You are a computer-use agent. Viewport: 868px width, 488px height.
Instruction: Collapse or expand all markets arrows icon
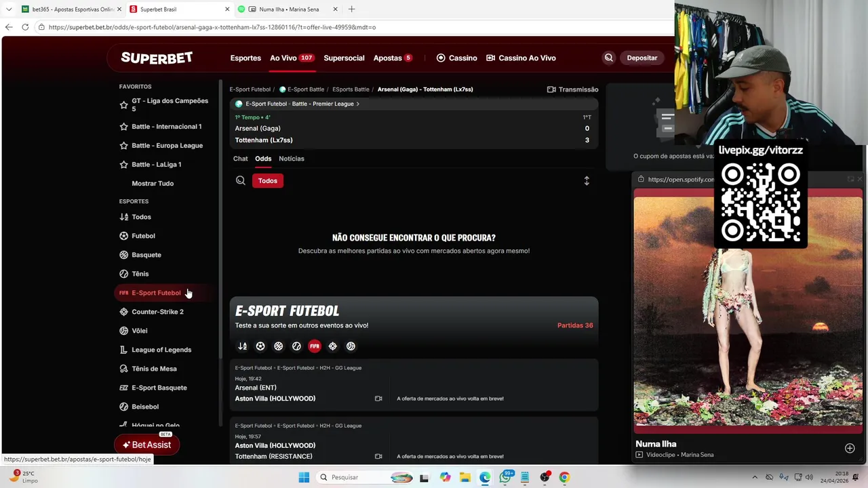587,181
